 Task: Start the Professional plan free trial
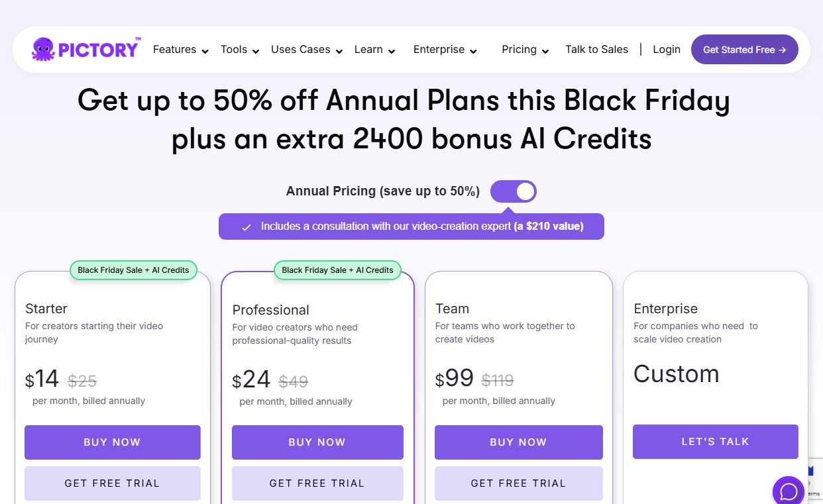[317, 483]
